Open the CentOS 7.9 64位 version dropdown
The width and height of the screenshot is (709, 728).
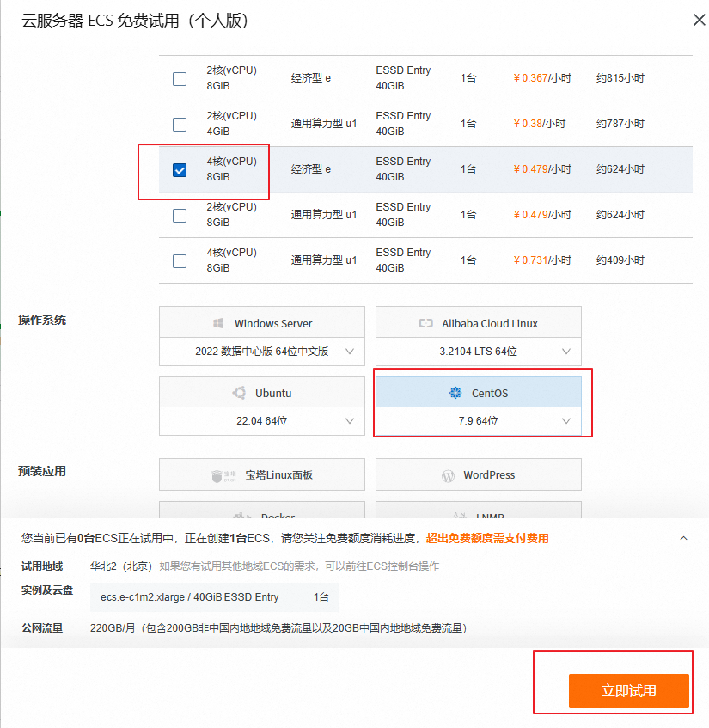tap(478, 421)
